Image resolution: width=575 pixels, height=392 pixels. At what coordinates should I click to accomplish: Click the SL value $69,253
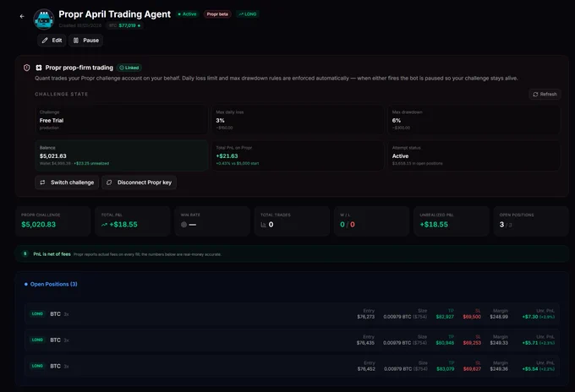pos(472,343)
